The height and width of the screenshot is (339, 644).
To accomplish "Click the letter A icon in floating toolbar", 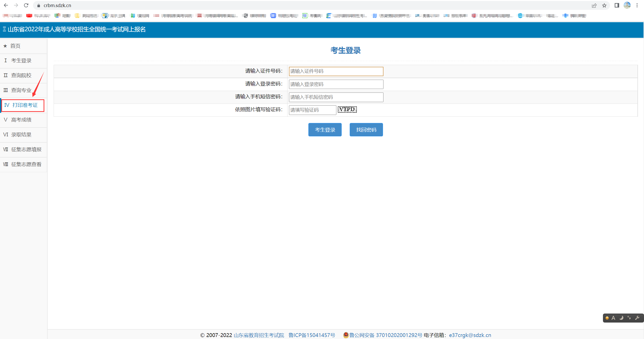I will [614, 318].
